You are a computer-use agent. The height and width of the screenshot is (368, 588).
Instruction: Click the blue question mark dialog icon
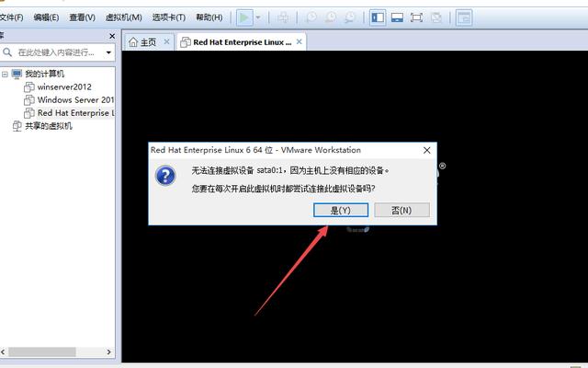tap(165, 176)
